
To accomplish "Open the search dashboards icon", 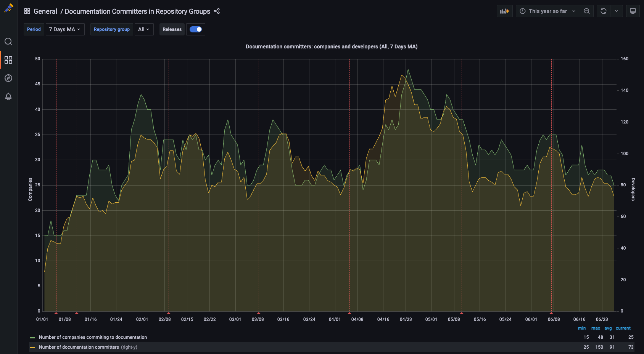I will pos(8,42).
